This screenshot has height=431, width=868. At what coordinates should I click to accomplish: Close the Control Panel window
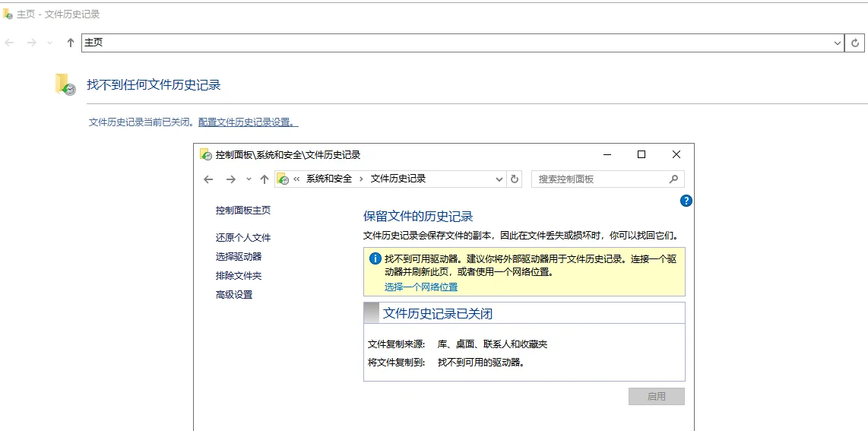pyautogui.click(x=676, y=155)
